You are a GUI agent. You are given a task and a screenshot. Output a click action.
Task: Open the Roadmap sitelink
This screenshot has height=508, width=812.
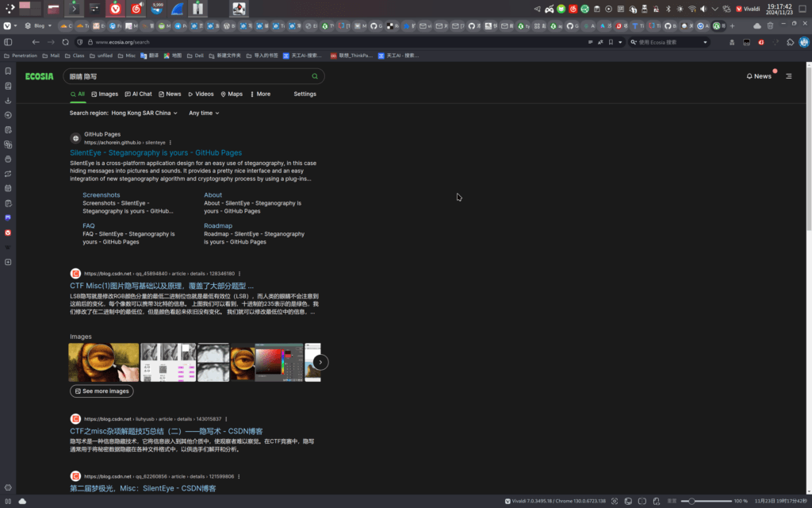218,226
